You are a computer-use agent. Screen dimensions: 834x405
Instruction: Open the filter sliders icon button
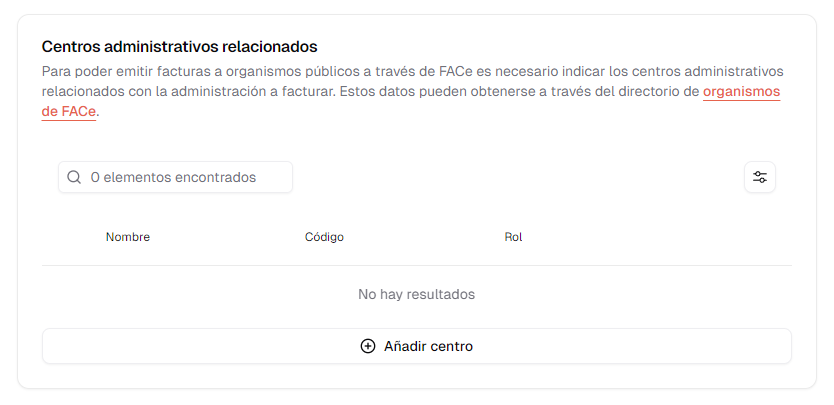pyautogui.click(x=760, y=177)
